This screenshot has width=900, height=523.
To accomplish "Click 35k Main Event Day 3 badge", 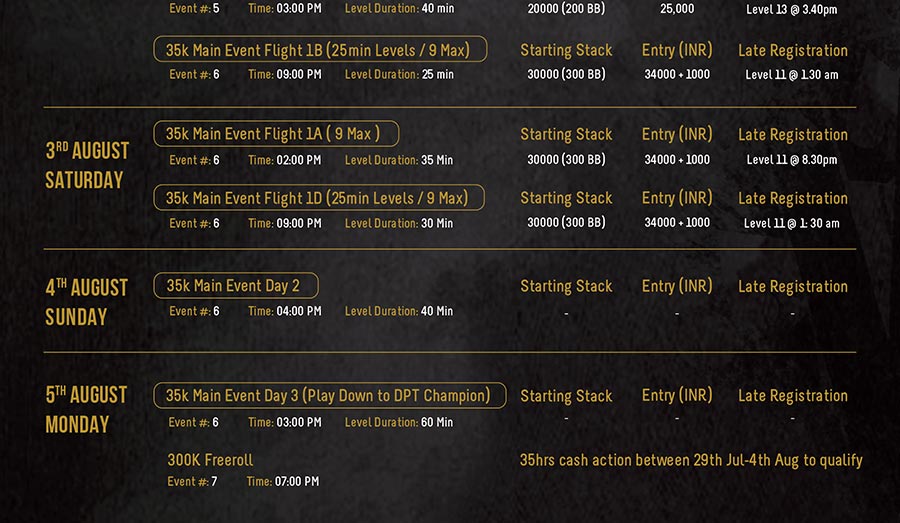I will click(x=329, y=396).
